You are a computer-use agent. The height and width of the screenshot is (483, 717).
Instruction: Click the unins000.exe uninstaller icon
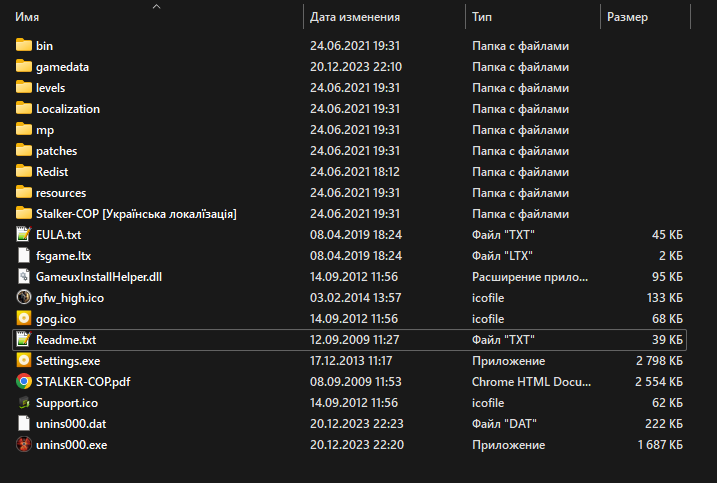(24, 444)
